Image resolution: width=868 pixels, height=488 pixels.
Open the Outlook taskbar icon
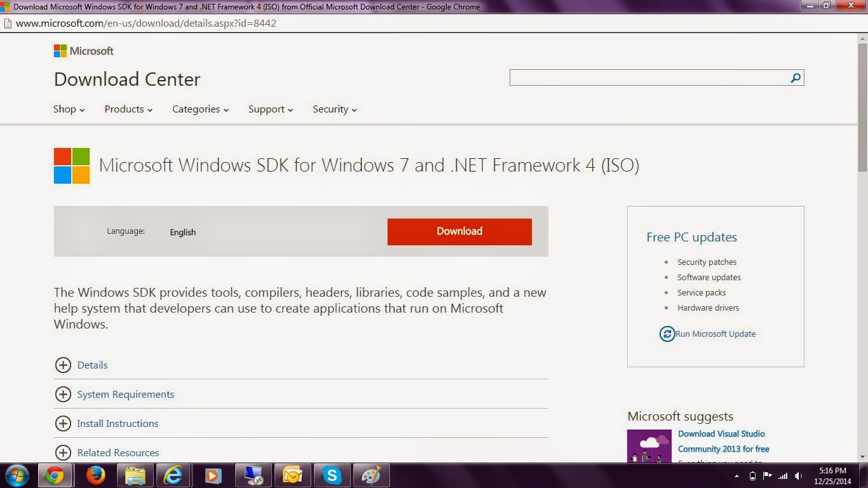(292, 476)
